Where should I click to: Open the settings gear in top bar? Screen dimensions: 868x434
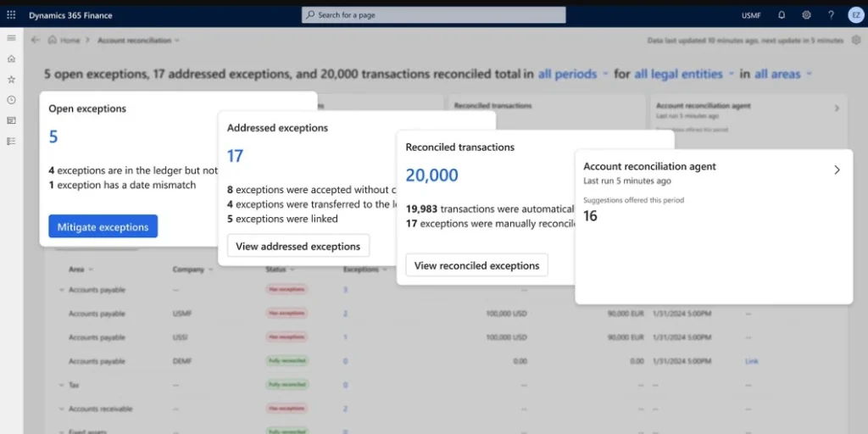pyautogui.click(x=807, y=15)
